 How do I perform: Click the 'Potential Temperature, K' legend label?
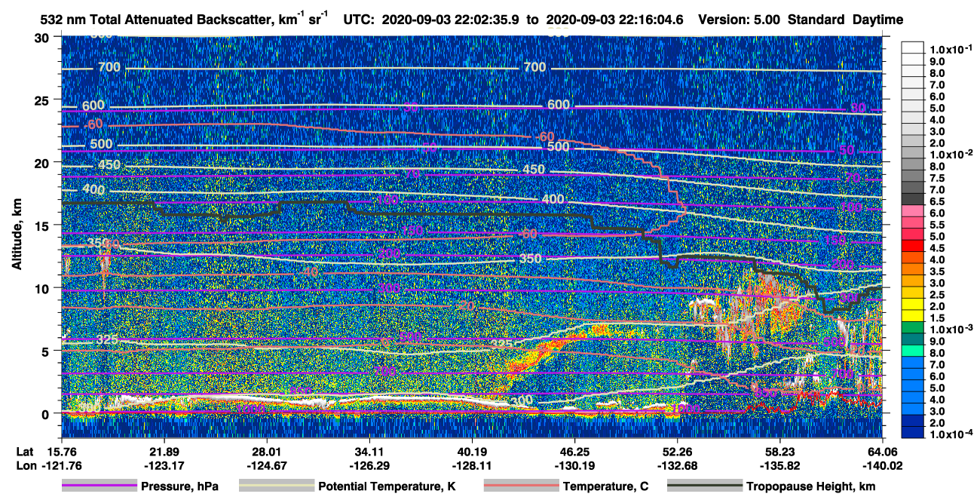(x=387, y=486)
